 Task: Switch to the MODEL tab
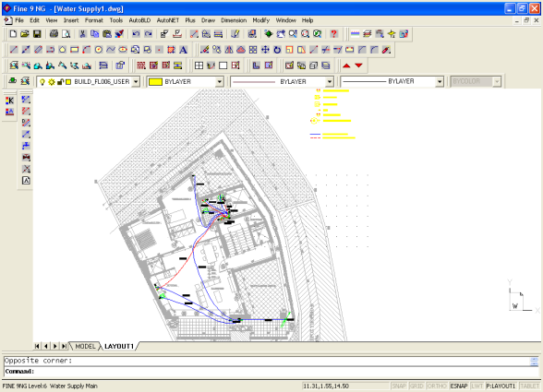coord(85,346)
